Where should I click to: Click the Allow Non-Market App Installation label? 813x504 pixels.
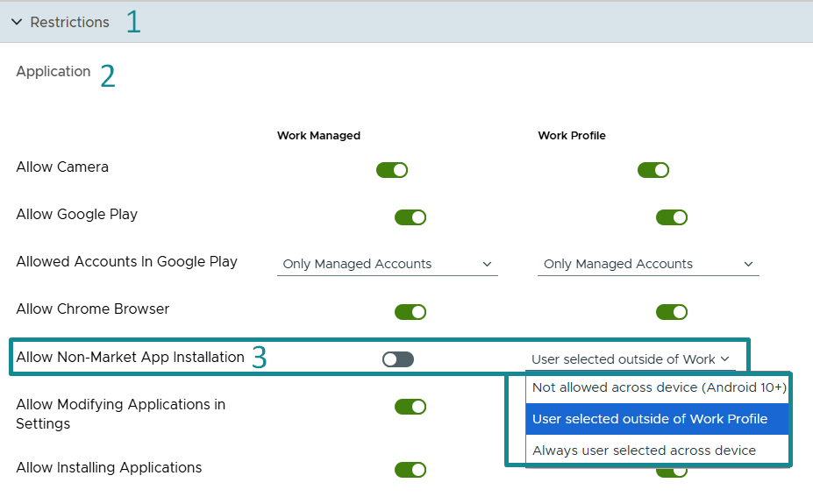pyautogui.click(x=130, y=357)
